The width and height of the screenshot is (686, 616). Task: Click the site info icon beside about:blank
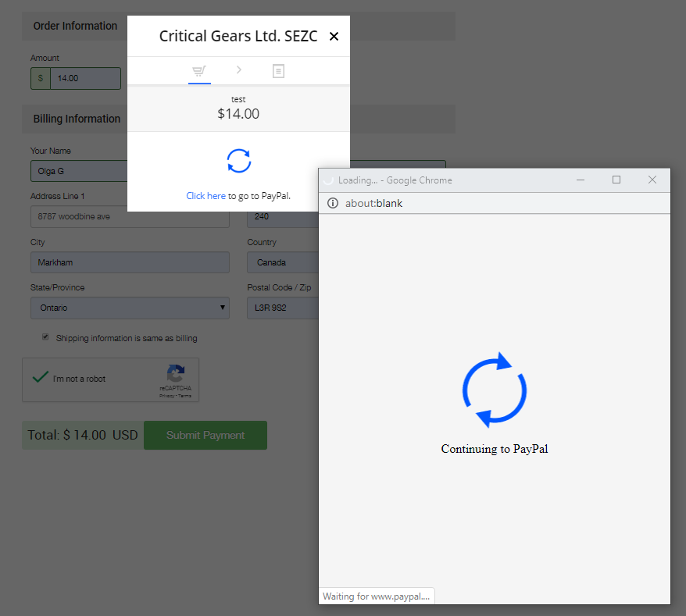click(333, 203)
